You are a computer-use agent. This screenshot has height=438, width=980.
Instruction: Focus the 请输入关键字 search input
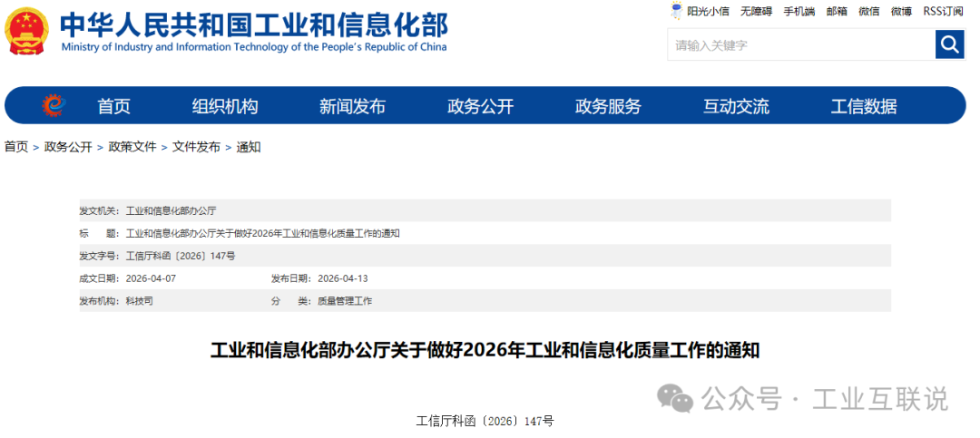tap(801, 45)
